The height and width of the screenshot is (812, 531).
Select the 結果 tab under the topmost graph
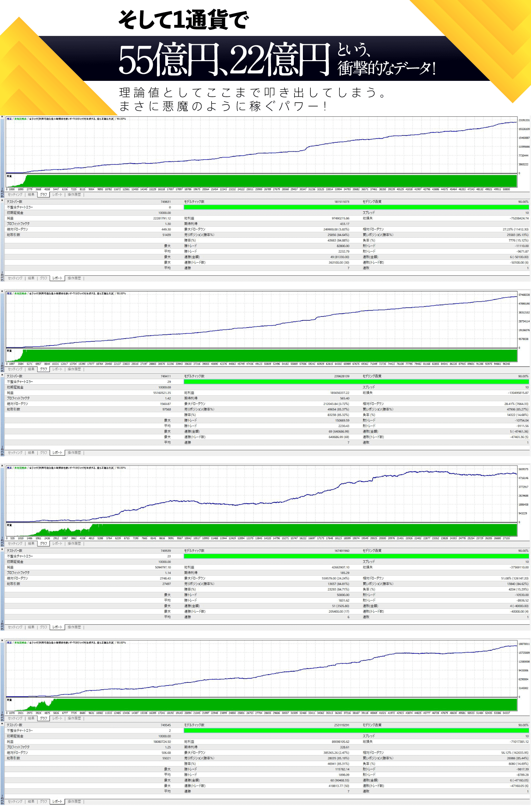click(31, 195)
